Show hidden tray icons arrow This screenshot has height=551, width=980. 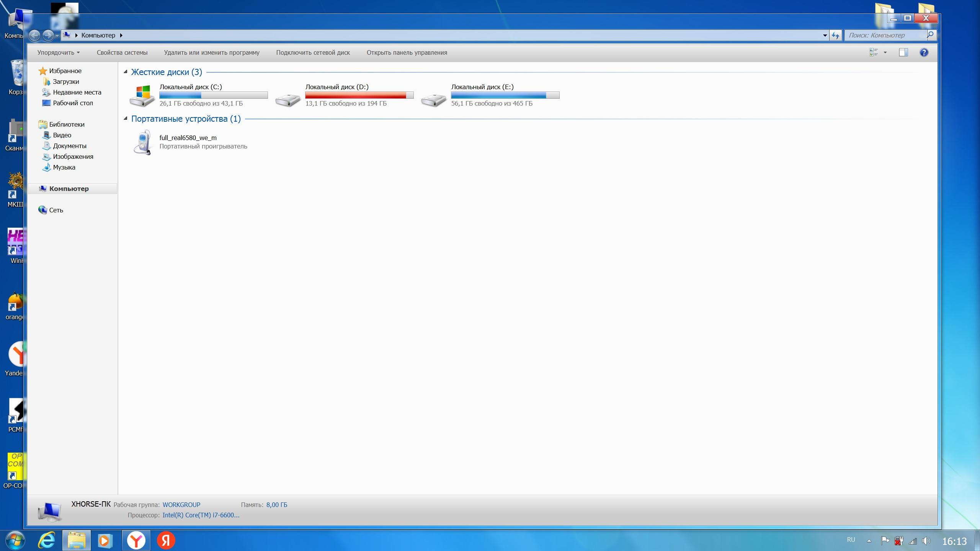click(x=869, y=541)
